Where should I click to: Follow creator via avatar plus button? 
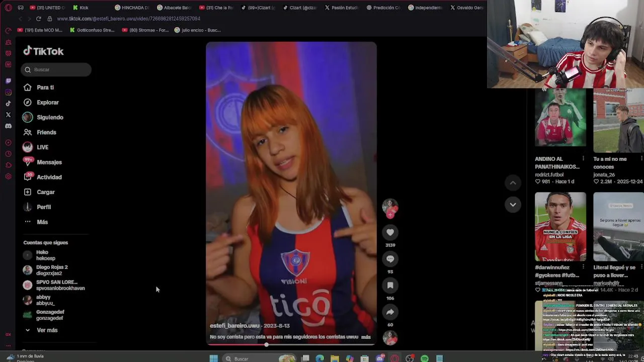click(390, 215)
